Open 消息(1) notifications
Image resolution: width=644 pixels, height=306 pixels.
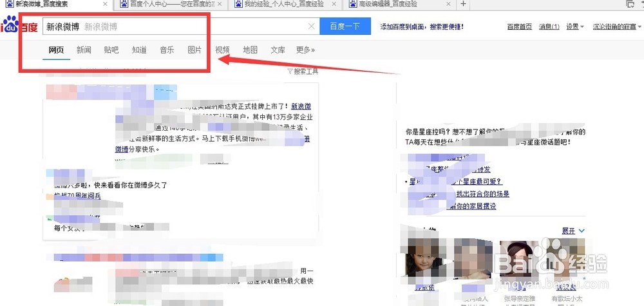click(549, 26)
